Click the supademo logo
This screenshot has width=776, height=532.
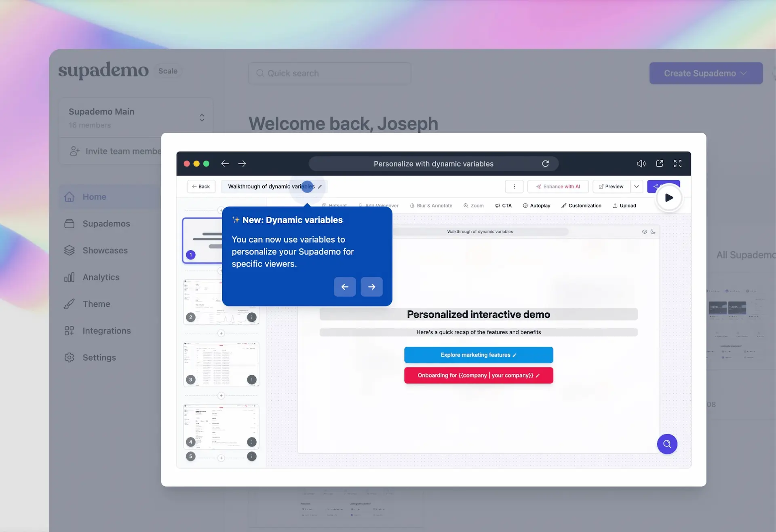pos(103,70)
